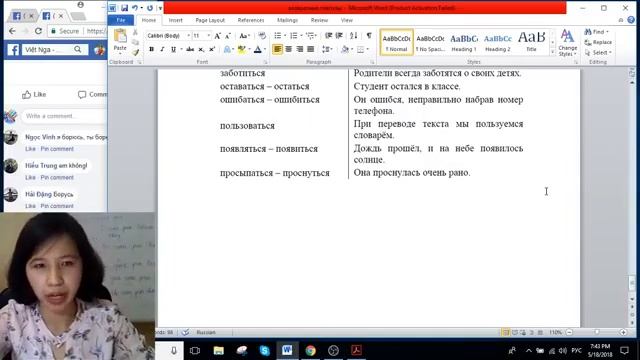Open Adobe Acrobat from the taskbar
640x360 pixels.
click(x=356, y=350)
